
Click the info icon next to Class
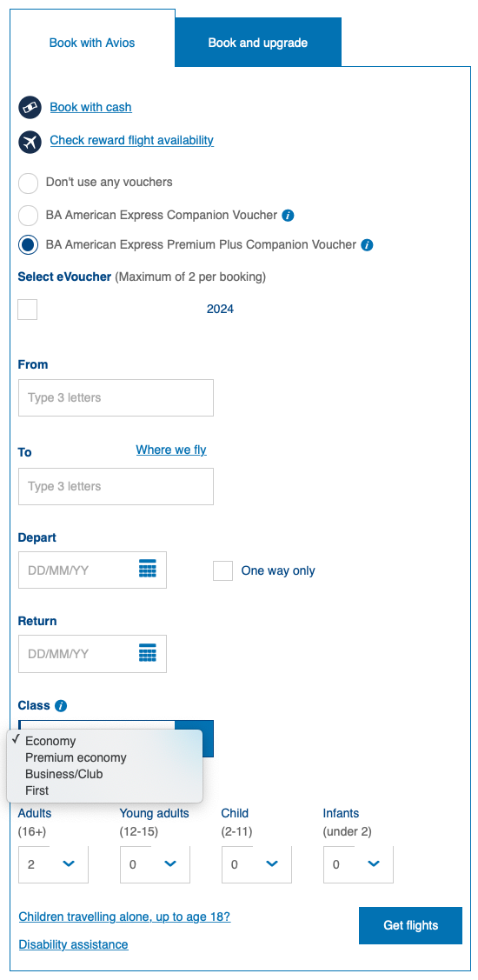point(61,705)
